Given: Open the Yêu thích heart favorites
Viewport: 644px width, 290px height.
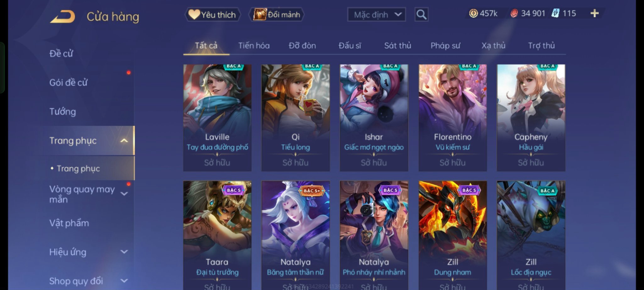Looking at the screenshot, I should pyautogui.click(x=213, y=14).
